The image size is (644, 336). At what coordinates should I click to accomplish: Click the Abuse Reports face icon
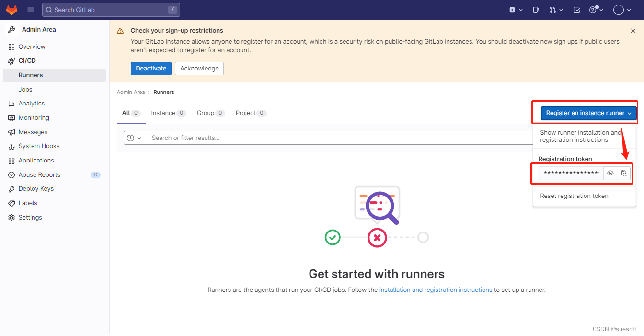[x=11, y=175]
